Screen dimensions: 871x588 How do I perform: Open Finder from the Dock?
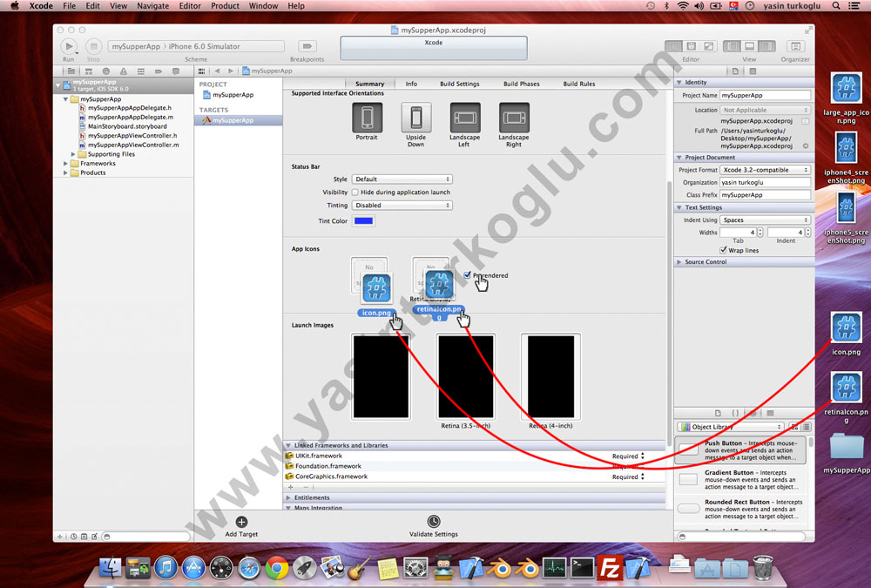click(x=111, y=568)
